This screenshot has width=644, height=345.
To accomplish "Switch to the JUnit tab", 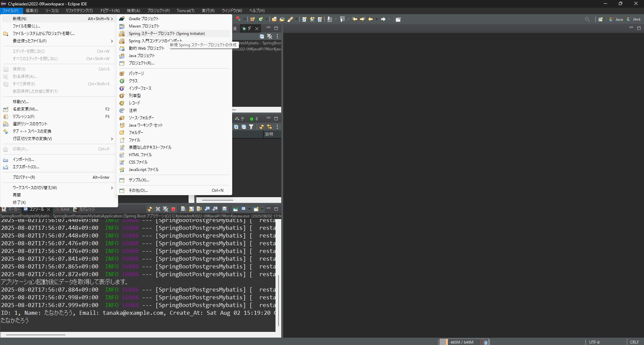I will point(63,209).
